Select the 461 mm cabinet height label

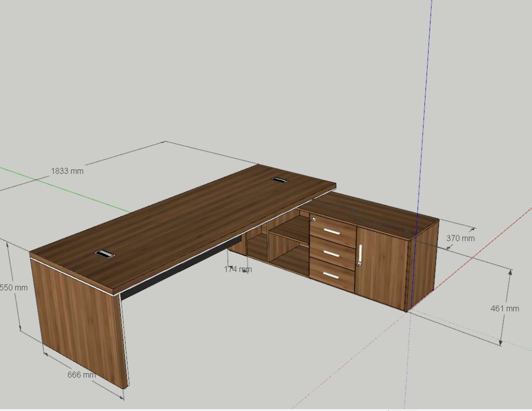tap(504, 308)
